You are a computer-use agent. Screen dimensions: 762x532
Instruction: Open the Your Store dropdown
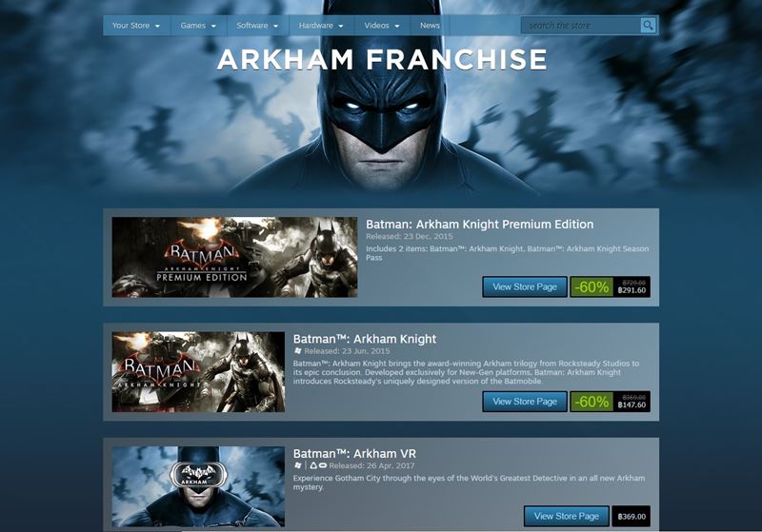[136, 26]
